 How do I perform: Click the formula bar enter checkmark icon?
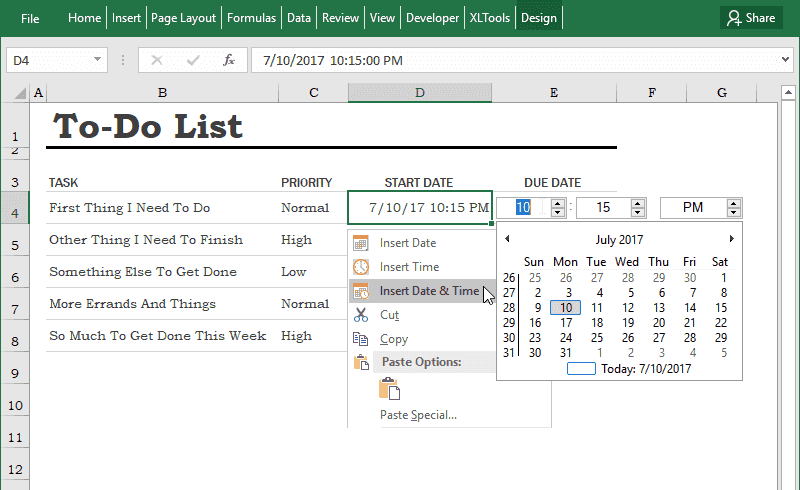(x=193, y=60)
